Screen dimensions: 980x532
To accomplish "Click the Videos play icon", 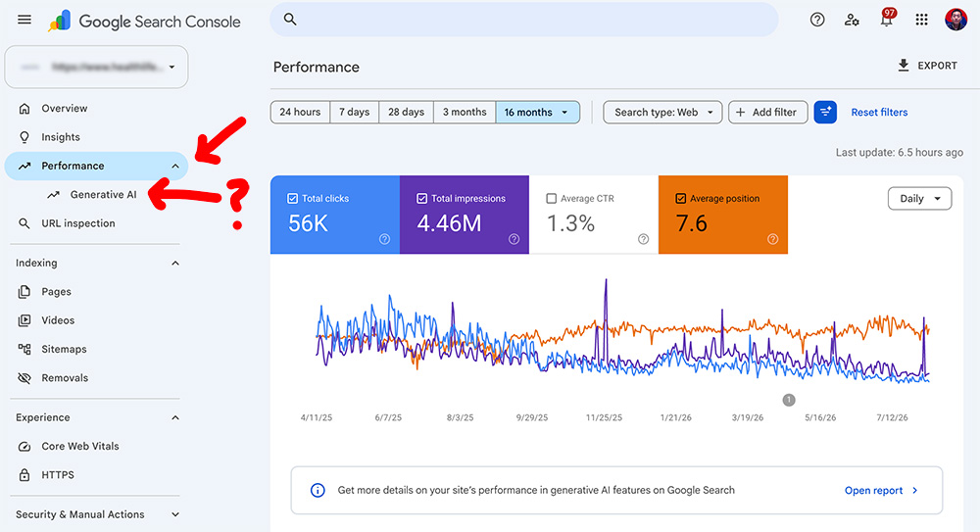I will [x=24, y=320].
